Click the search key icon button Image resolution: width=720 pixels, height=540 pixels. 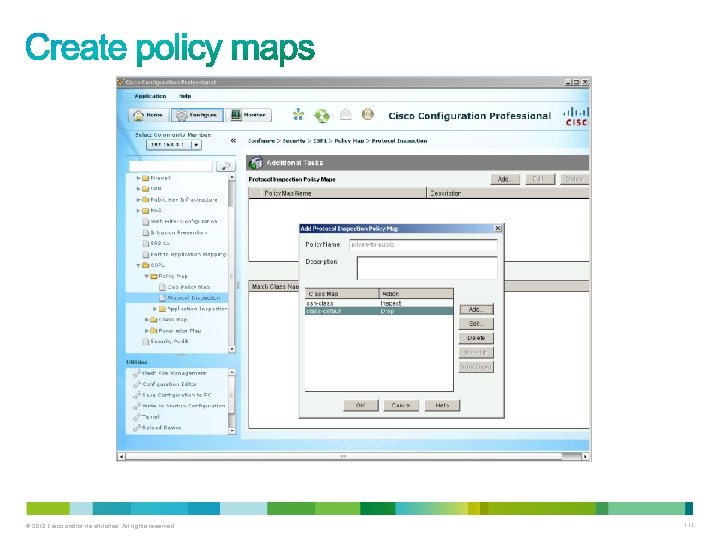coord(225,166)
